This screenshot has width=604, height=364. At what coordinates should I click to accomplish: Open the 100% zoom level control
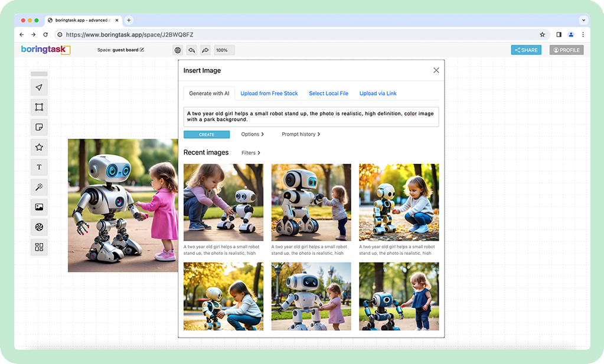pyautogui.click(x=223, y=50)
